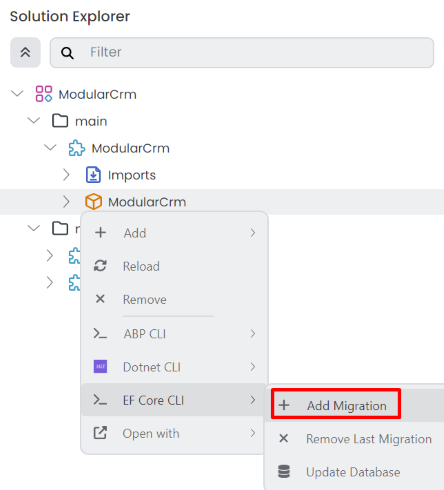Image resolution: width=444 pixels, height=490 pixels.
Task: Collapse the second folder chevron below ModularCrm package
Action: click(x=34, y=228)
